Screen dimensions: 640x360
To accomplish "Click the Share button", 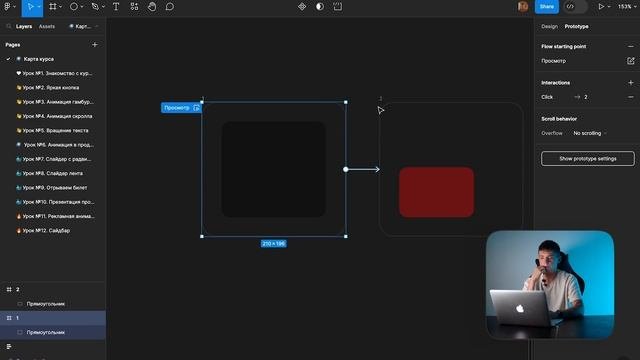I will (547, 7).
